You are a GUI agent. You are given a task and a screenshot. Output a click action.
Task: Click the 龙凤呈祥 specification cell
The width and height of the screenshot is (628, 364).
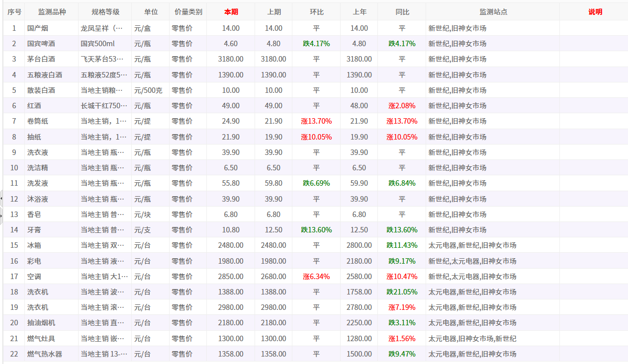coord(105,28)
